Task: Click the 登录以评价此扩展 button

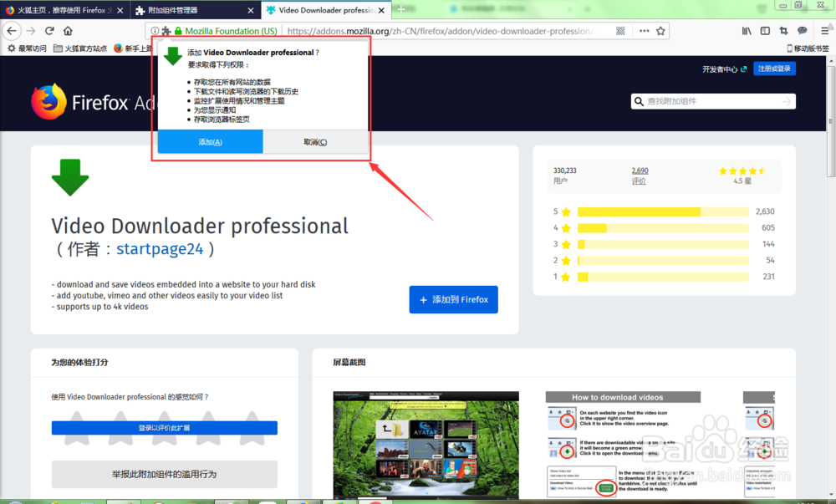Action: (x=164, y=428)
